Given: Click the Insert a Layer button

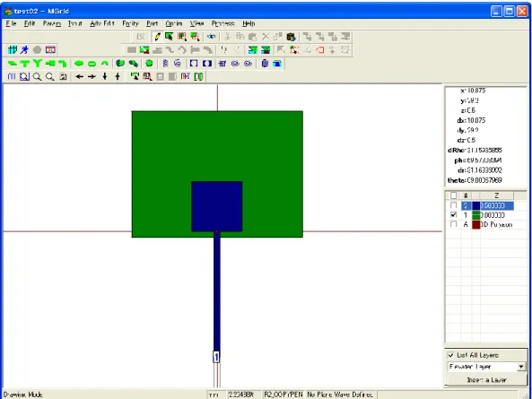Looking at the screenshot, I should (486, 380).
